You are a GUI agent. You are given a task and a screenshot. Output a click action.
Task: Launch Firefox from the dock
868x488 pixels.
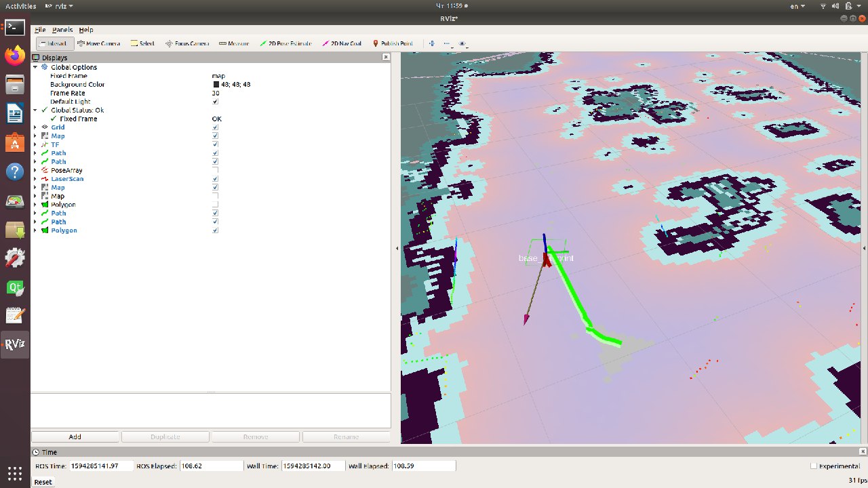coord(15,56)
